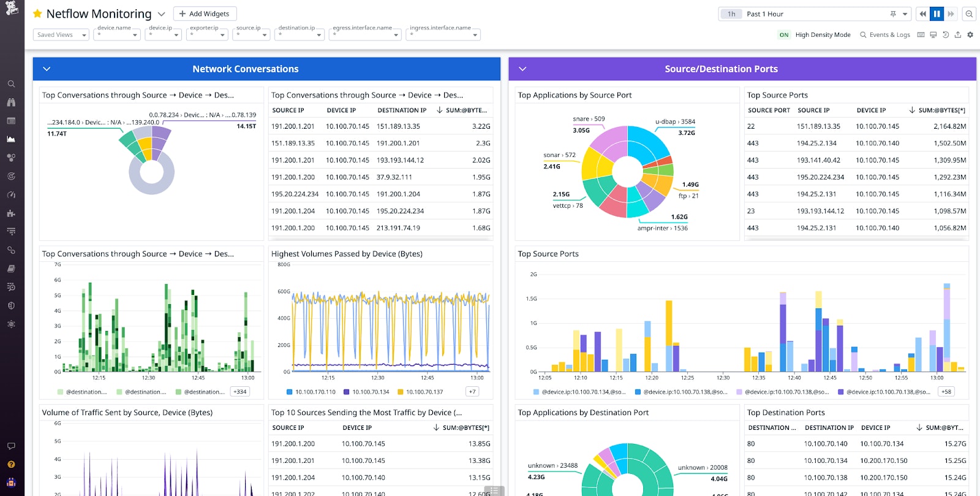
Task: Collapse the Network Conversations section
Action: click(47, 69)
